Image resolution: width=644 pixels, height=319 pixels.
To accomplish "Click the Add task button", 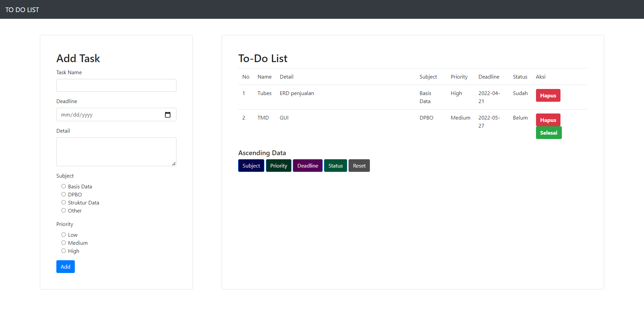I will tap(65, 267).
